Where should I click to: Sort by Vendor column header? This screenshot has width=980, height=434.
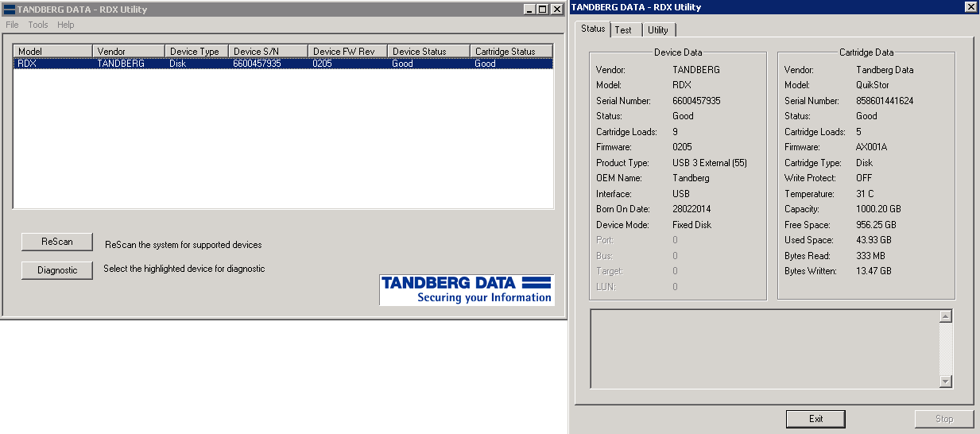tap(130, 52)
